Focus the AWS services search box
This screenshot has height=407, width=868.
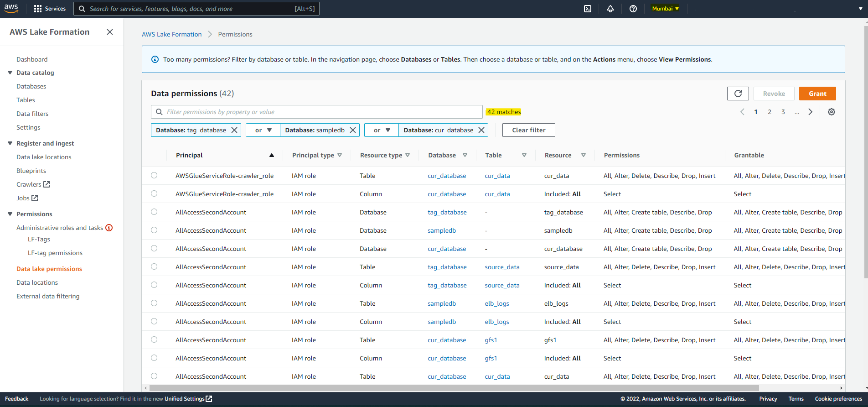196,9
